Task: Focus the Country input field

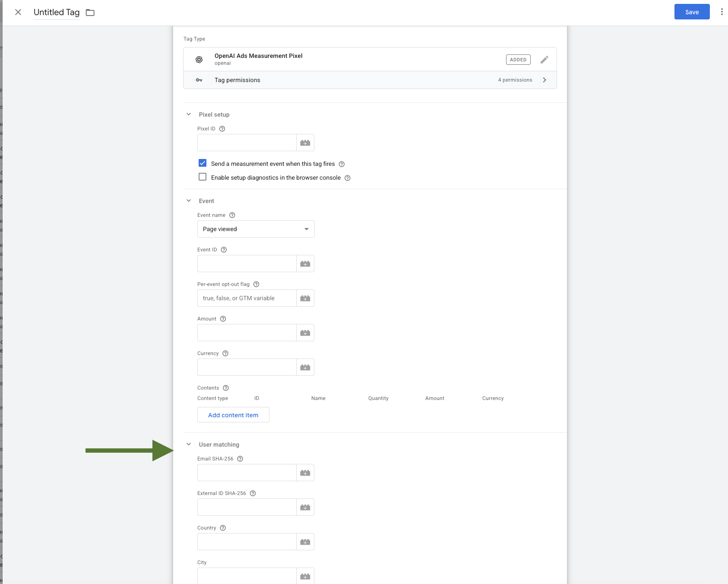Action: (x=247, y=542)
